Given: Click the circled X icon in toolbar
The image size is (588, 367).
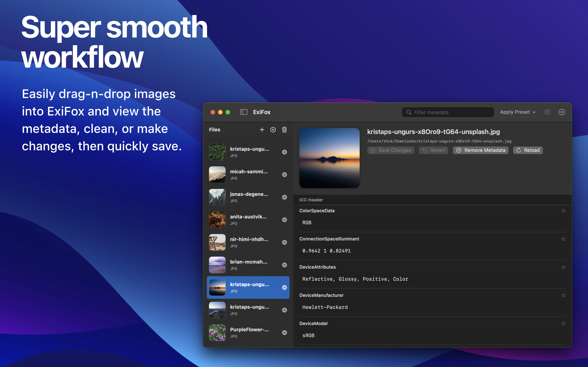Looking at the screenshot, I should 561,112.
